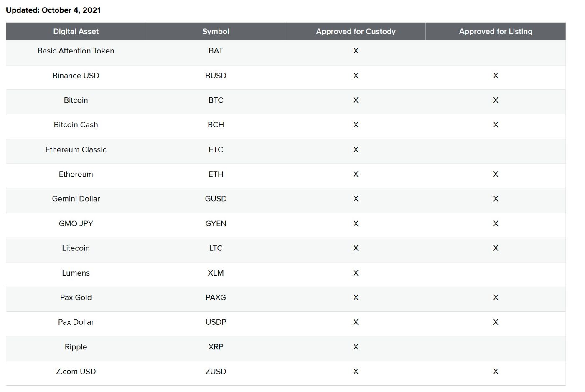This screenshot has width=585, height=392.
Task: Click the Symbol column header
Action: [216, 31]
